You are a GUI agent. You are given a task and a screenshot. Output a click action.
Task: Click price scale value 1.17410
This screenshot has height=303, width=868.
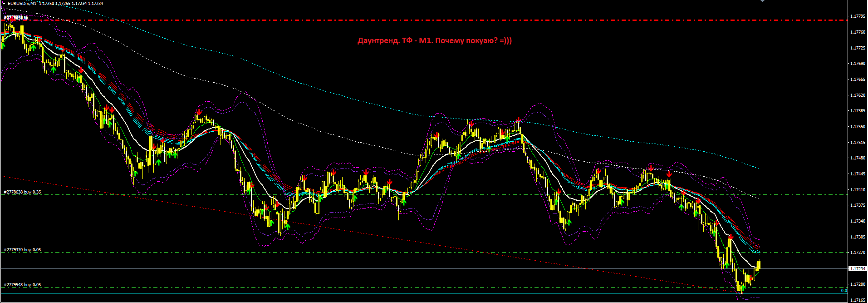857,190
